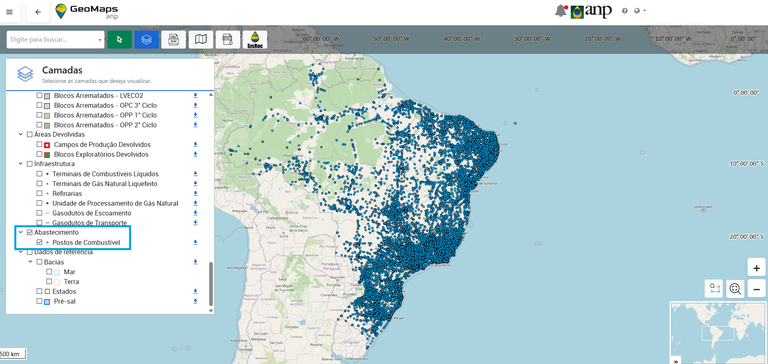Click the blue Pré-sal legend swatch
The height and width of the screenshot is (364, 768).
tap(48, 301)
